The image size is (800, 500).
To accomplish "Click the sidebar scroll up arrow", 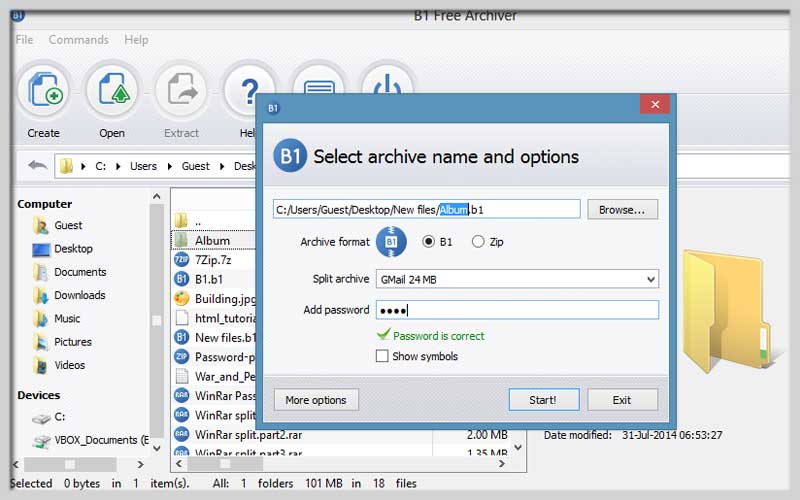I will (157, 196).
